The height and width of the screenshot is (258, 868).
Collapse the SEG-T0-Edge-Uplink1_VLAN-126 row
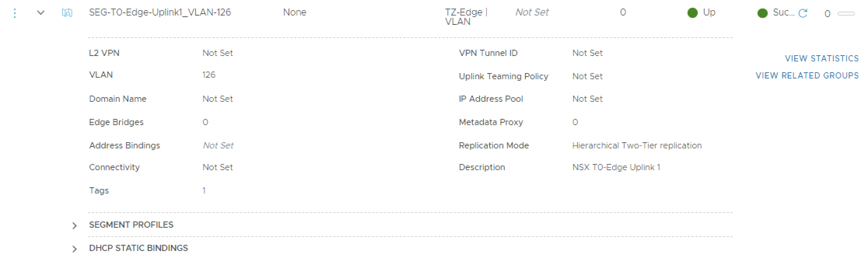[x=41, y=13]
